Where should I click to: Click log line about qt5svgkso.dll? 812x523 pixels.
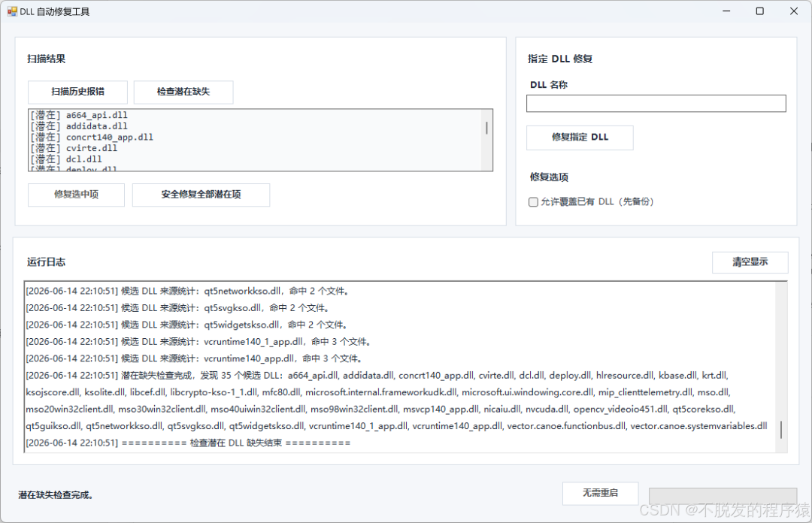[x=179, y=308]
